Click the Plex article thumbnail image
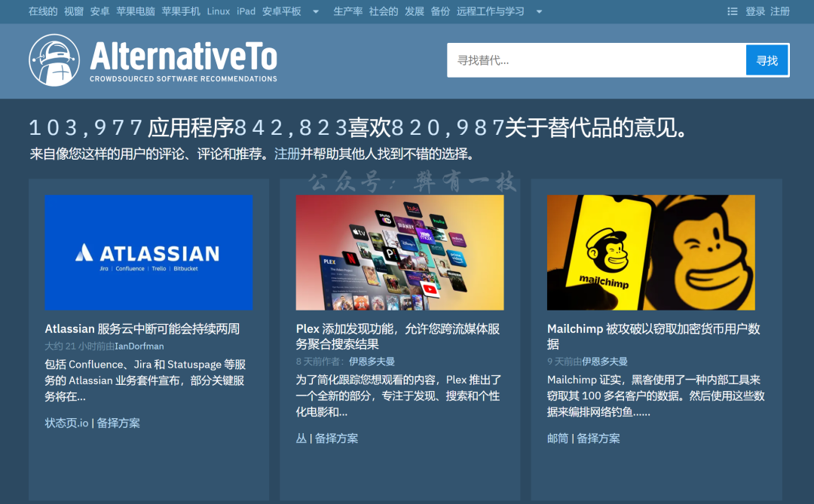This screenshot has height=504, width=814. point(400,252)
